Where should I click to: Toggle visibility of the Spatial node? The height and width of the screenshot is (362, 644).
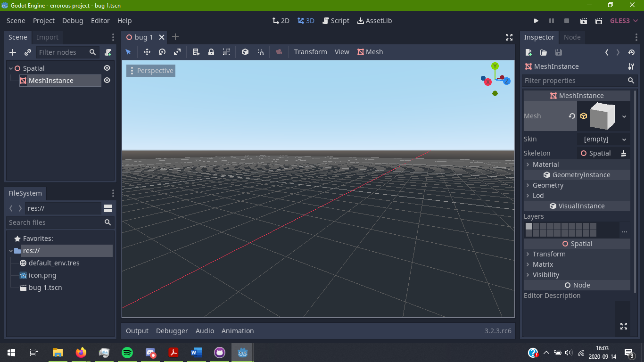107,68
